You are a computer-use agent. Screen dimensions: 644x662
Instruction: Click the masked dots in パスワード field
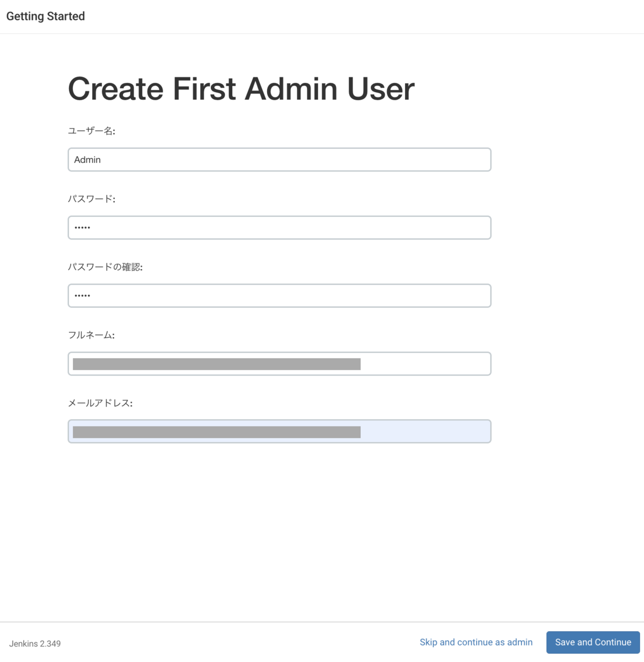(82, 228)
